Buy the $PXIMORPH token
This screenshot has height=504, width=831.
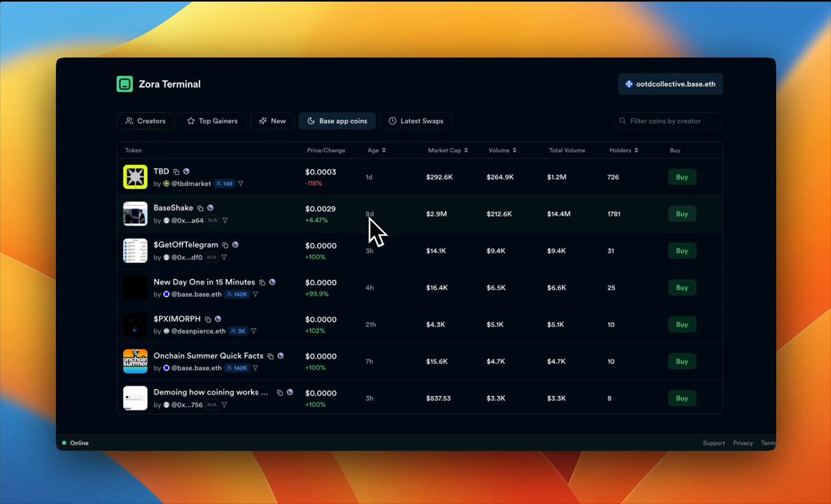pos(682,324)
